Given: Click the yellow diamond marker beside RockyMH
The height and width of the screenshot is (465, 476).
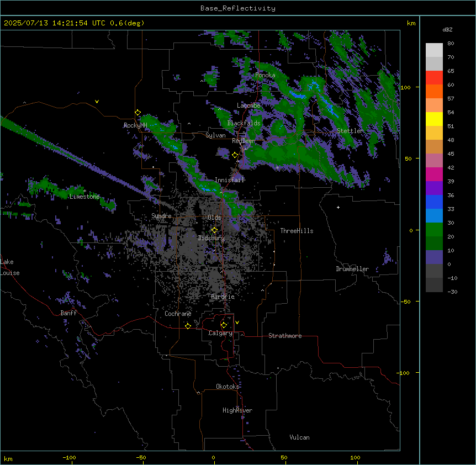Looking at the screenshot, I should tap(138, 113).
